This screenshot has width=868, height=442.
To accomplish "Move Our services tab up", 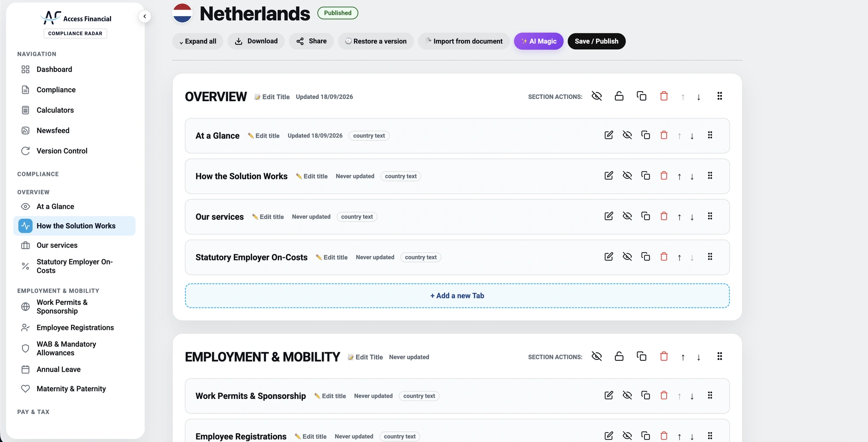I will [x=680, y=217].
